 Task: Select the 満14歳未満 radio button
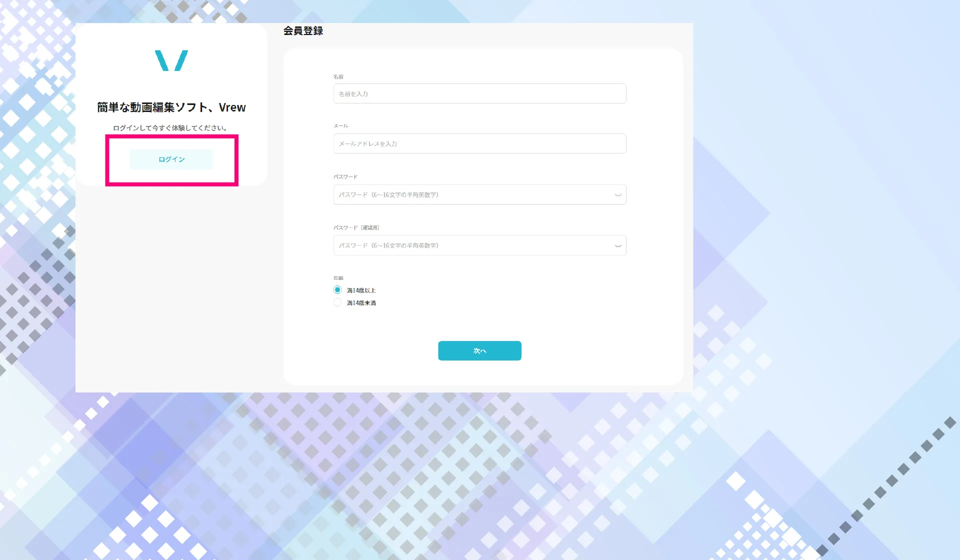pyautogui.click(x=337, y=302)
